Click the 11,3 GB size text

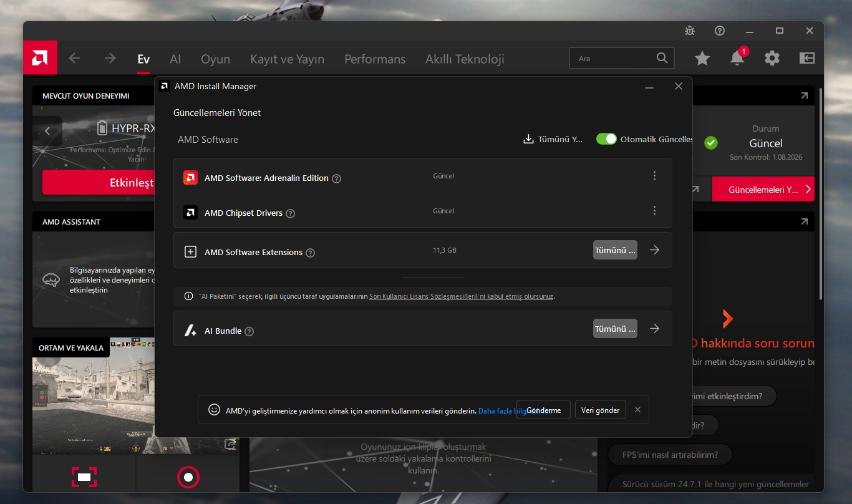pyautogui.click(x=445, y=250)
